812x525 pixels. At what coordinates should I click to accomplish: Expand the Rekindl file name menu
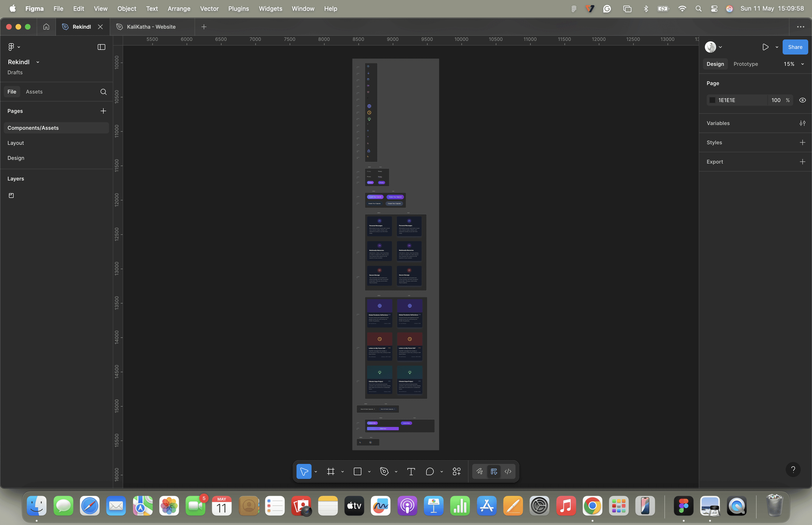[38, 62]
